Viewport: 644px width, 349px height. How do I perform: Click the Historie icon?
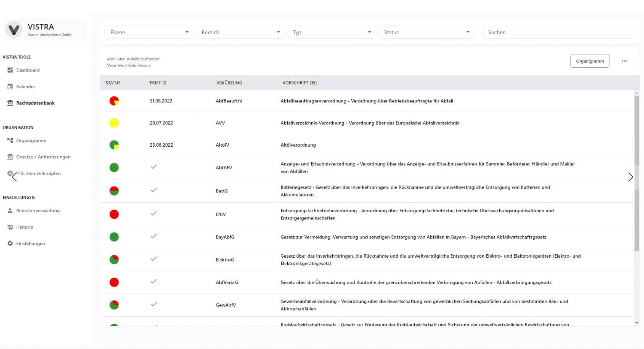pyautogui.click(x=10, y=227)
